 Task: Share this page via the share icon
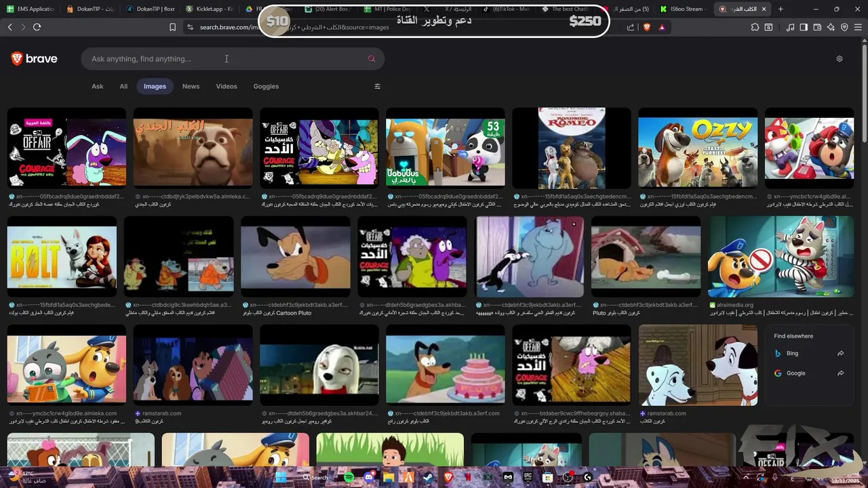631,27
